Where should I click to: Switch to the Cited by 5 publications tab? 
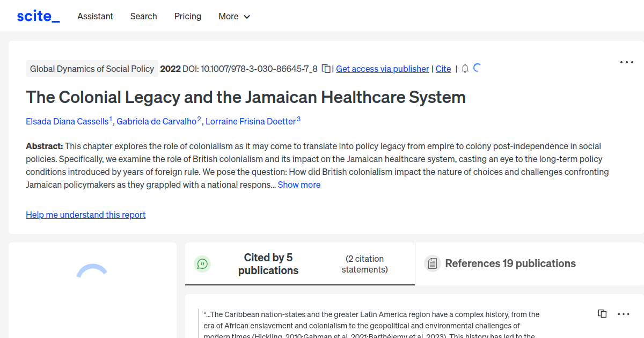coord(268,263)
